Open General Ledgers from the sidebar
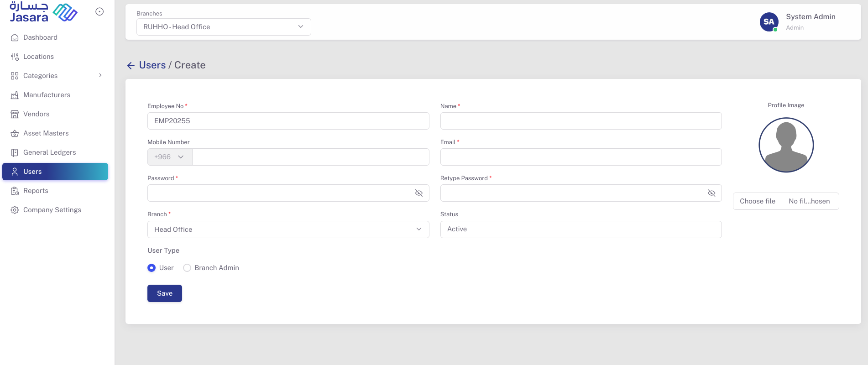868x365 pixels. click(49, 152)
